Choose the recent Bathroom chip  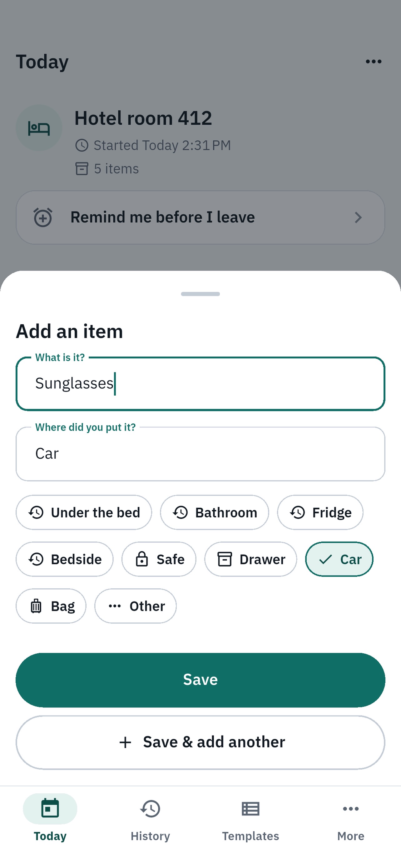point(215,512)
